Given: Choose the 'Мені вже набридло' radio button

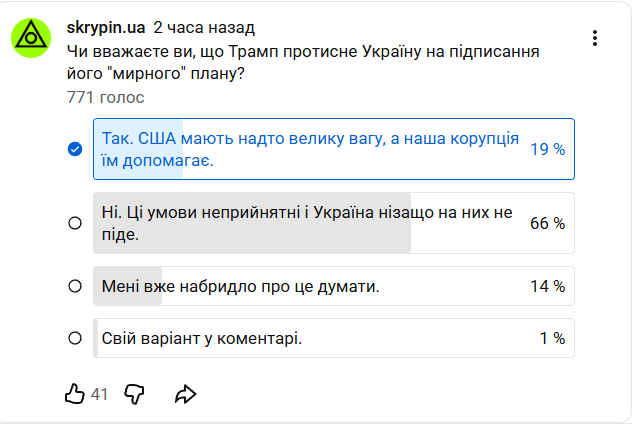Looking at the screenshot, I should [x=74, y=286].
